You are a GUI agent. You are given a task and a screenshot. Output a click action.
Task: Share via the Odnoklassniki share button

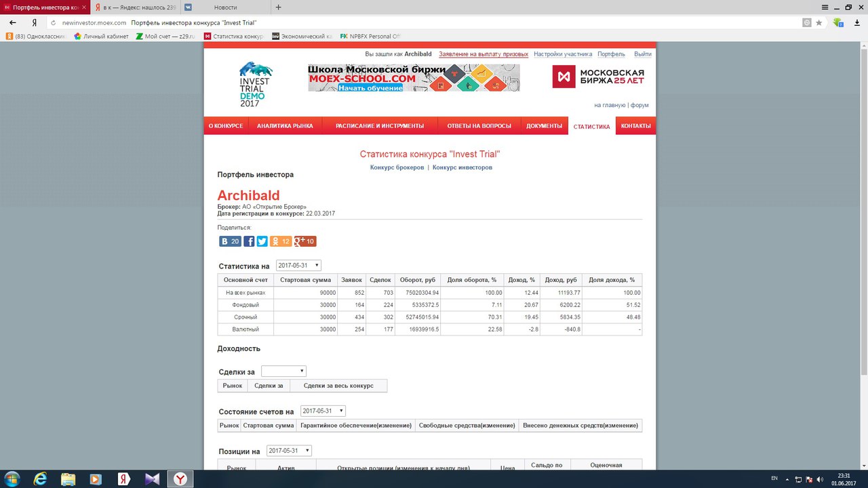(x=280, y=241)
